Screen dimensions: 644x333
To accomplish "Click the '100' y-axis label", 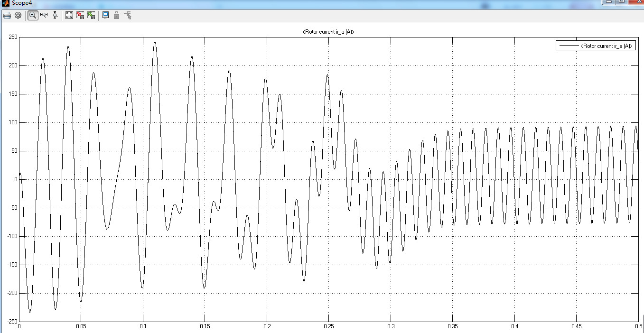I will (x=12, y=122).
